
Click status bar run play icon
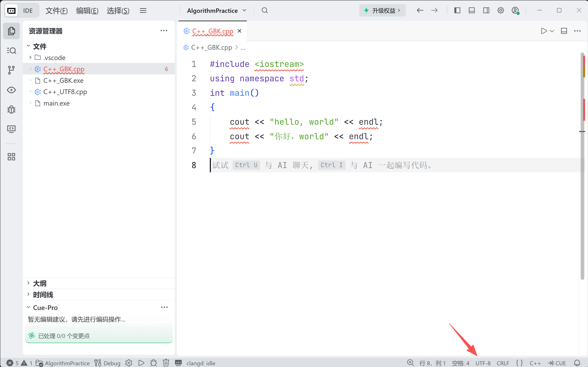tap(141, 363)
